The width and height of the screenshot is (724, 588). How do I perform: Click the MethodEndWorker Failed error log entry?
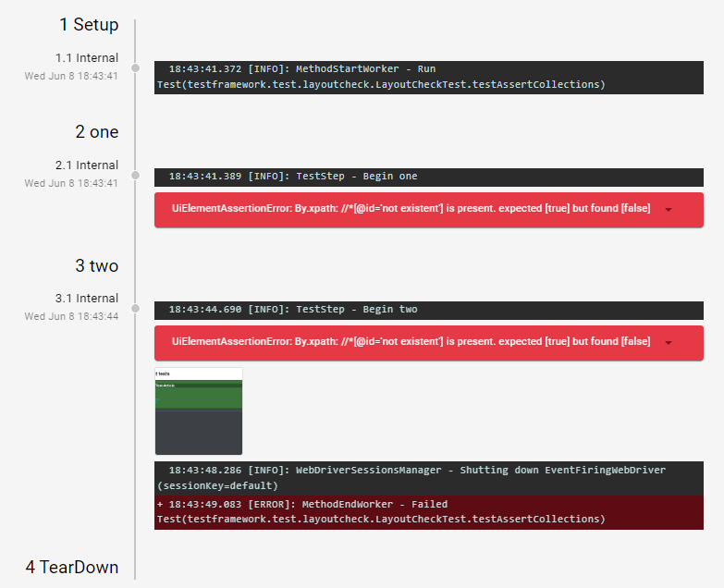point(429,512)
